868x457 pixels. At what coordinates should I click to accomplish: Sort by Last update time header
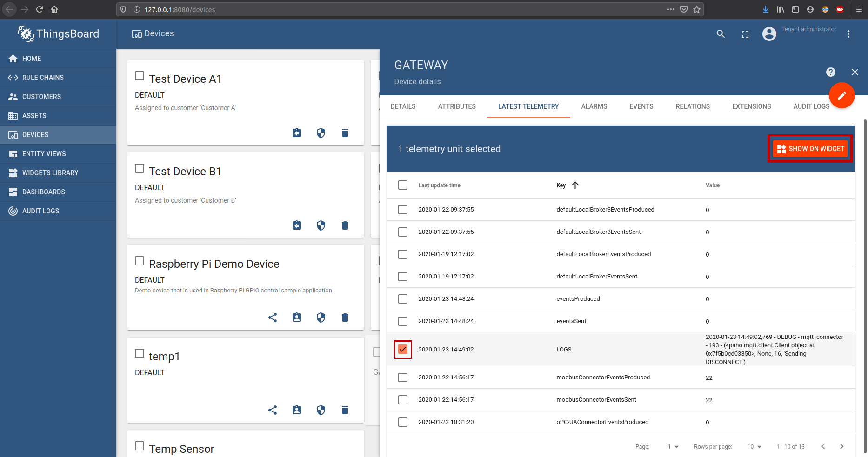pyautogui.click(x=439, y=185)
